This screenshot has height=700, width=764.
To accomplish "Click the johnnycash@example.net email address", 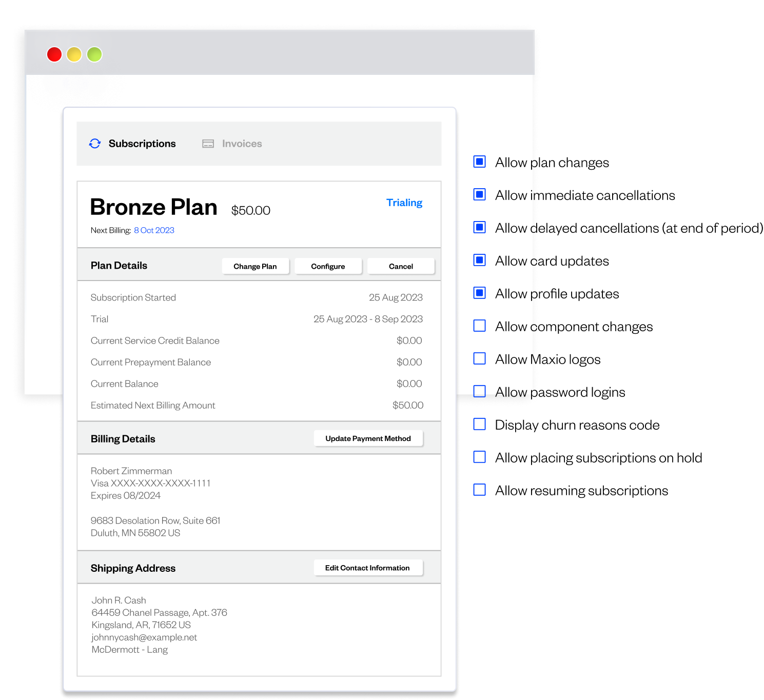I will 144,637.
